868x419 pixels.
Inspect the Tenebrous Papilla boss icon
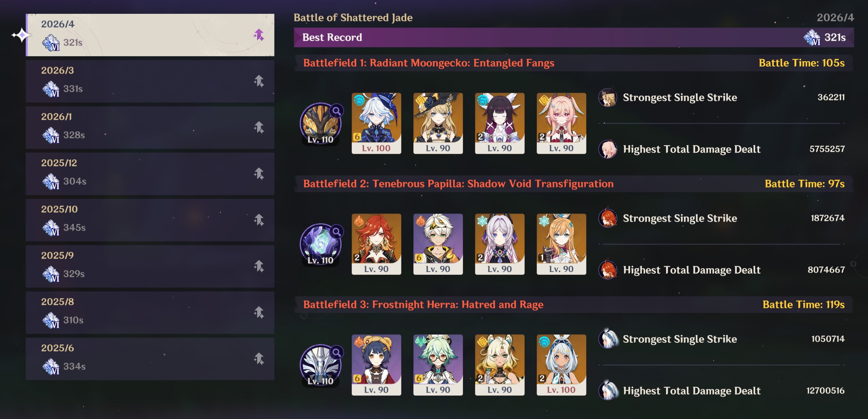(320, 244)
